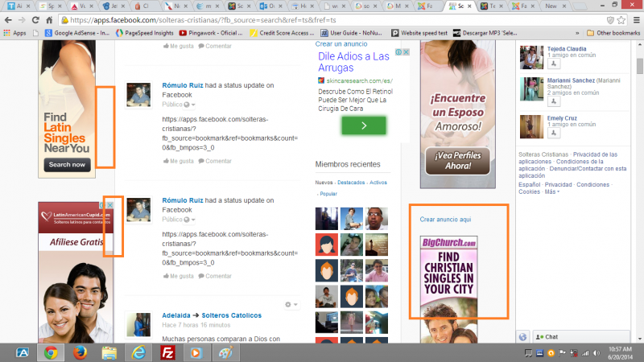The image size is (644, 362).
Task: Open Emely Cruz's profile
Action: tap(562, 118)
